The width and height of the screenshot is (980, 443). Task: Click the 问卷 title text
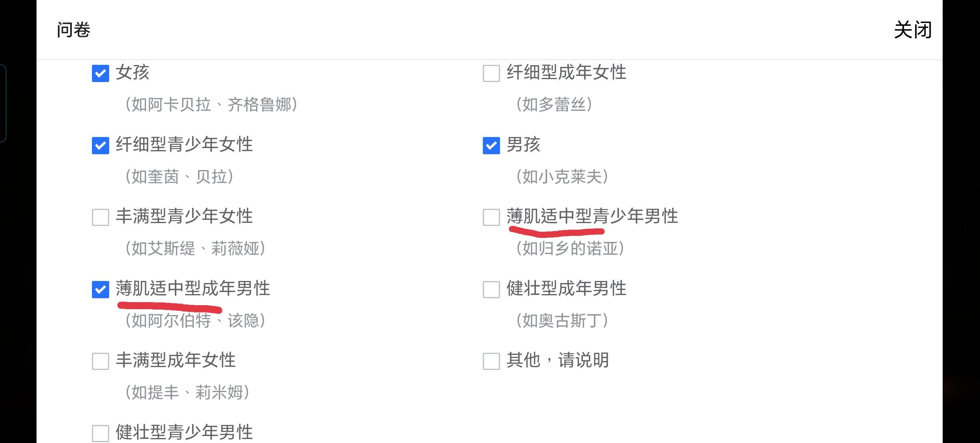pyautogui.click(x=73, y=30)
